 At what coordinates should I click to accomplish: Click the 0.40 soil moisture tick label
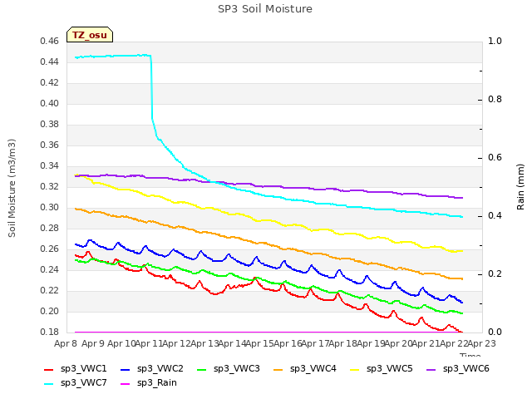(50, 103)
